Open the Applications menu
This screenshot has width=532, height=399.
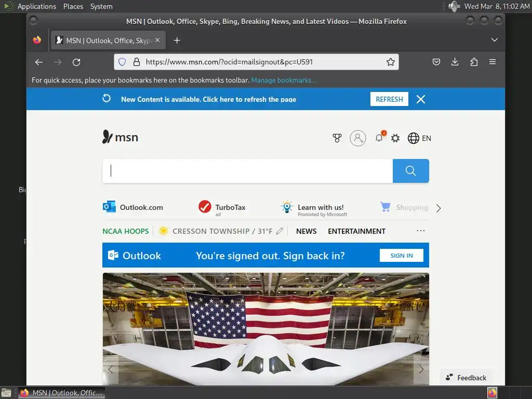pyautogui.click(x=37, y=6)
